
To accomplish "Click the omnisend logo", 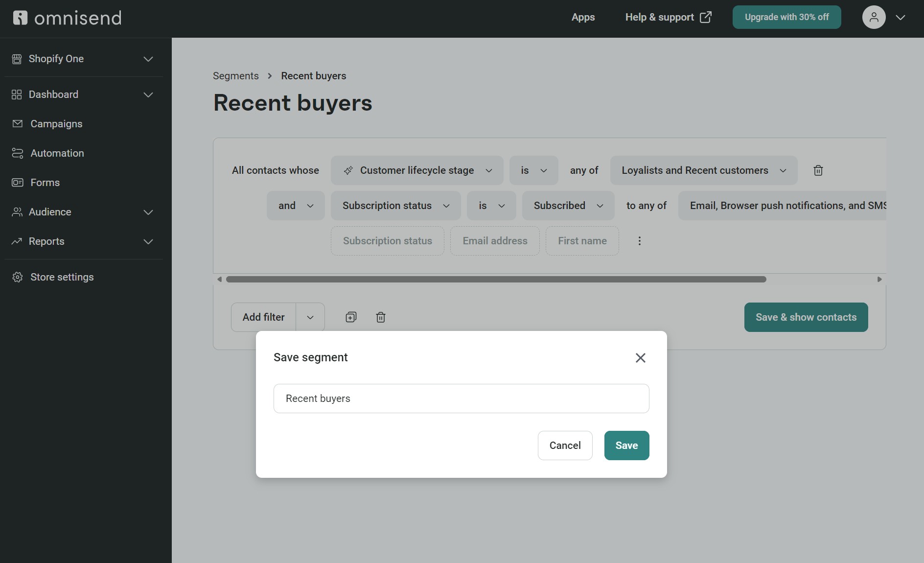I will pyautogui.click(x=67, y=17).
